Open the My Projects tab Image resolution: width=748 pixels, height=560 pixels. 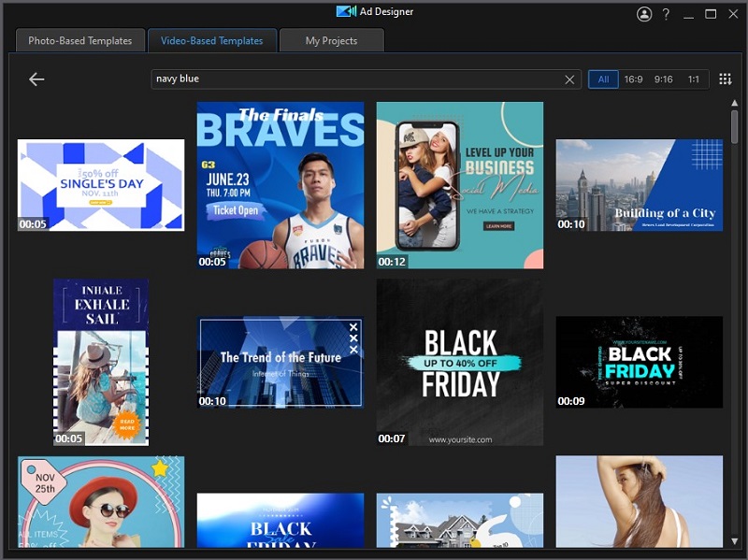coord(332,40)
